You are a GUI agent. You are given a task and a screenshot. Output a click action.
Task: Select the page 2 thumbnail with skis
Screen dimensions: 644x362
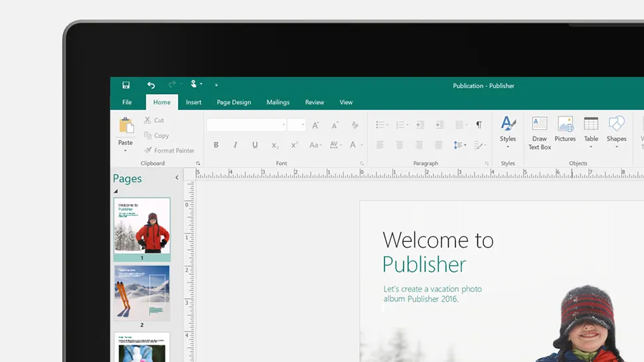tap(142, 293)
